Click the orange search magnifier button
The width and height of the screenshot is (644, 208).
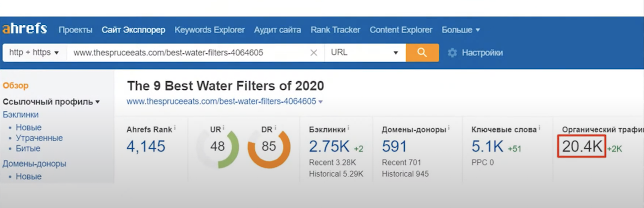[422, 52]
